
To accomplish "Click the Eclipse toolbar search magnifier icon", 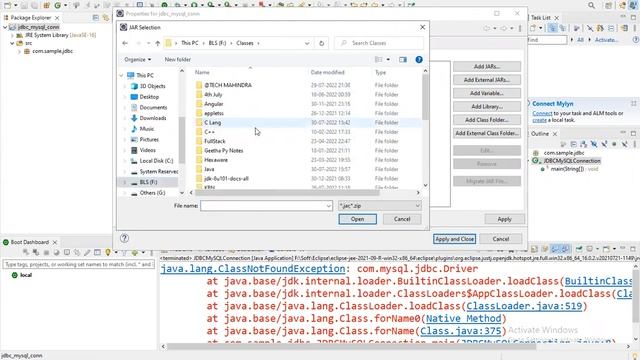I will 591,5.
